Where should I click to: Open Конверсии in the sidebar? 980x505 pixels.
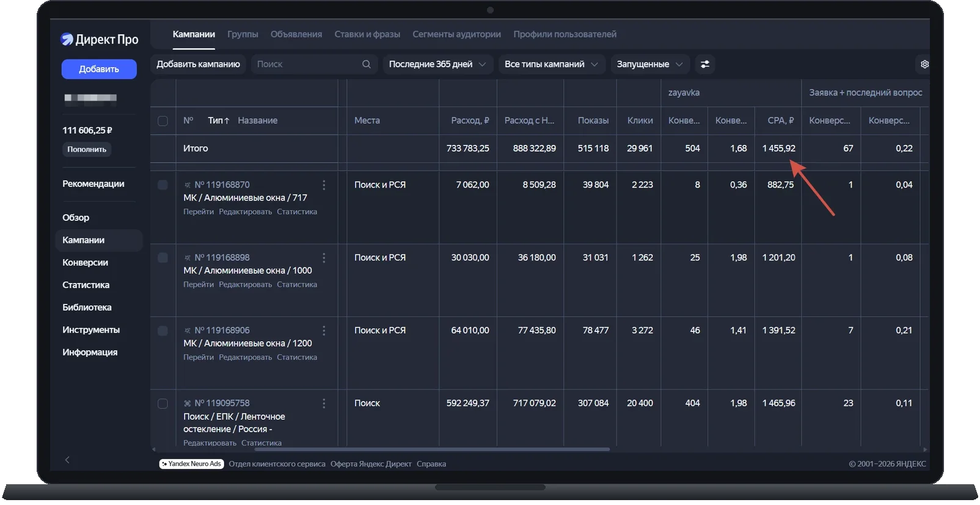[x=85, y=262]
